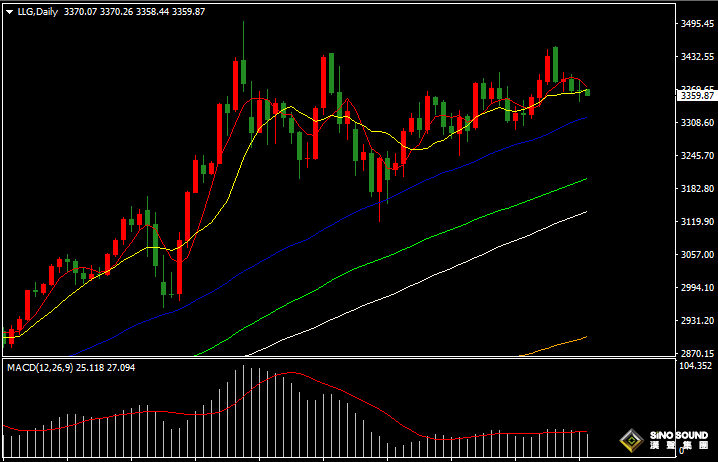Viewport: 718px width, 462px height.
Task: Click the first red candle at left edge
Action: [10, 335]
